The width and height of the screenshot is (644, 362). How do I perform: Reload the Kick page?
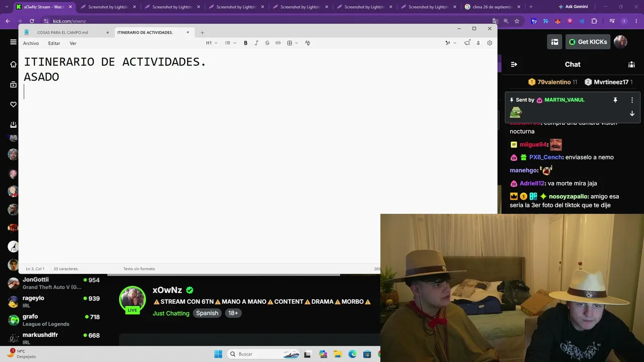pyautogui.click(x=32, y=21)
